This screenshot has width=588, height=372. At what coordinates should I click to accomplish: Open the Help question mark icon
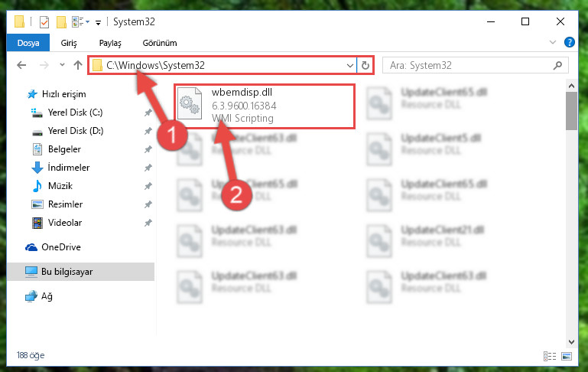(569, 42)
